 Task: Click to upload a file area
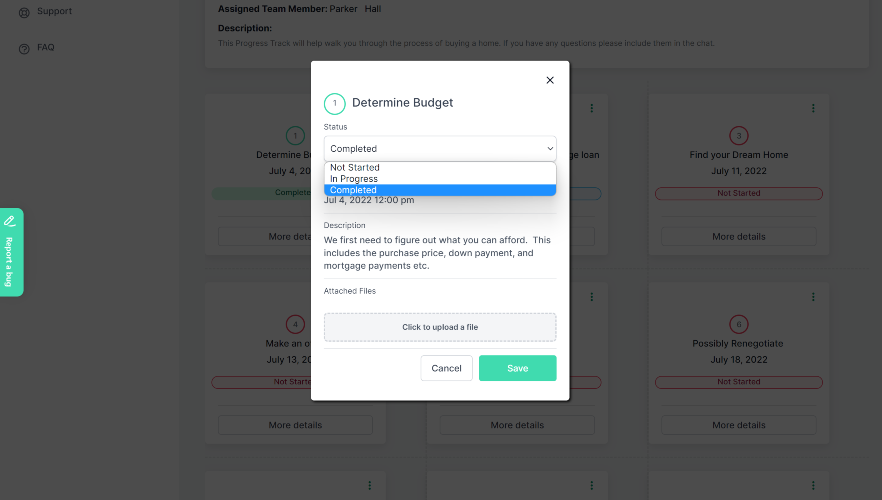[x=440, y=327]
